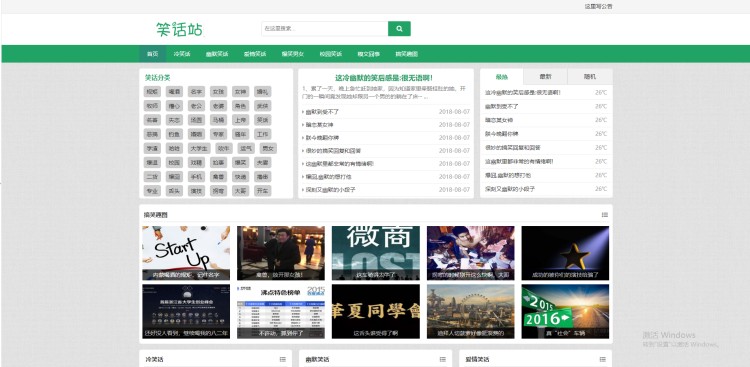This screenshot has height=367, width=750.
Task: Open the 微商 LOST thumbnail
Action: (x=375, y=253)
